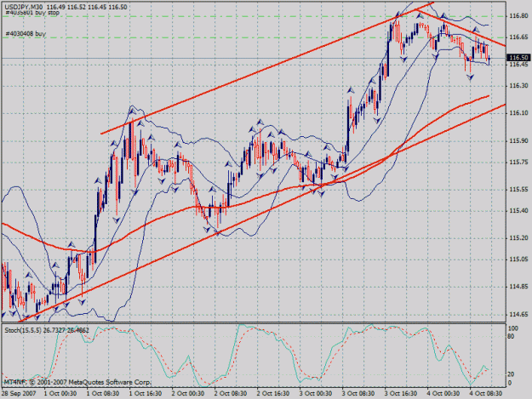Click the 115.75 price scale label
The width and height of the screenshot is (532, 399).
(x=518, y=162)
